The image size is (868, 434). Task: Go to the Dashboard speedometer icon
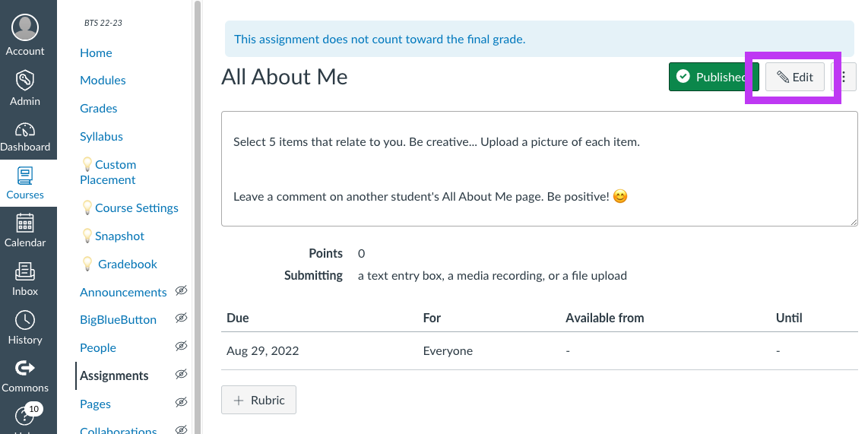tap(25, 130)
